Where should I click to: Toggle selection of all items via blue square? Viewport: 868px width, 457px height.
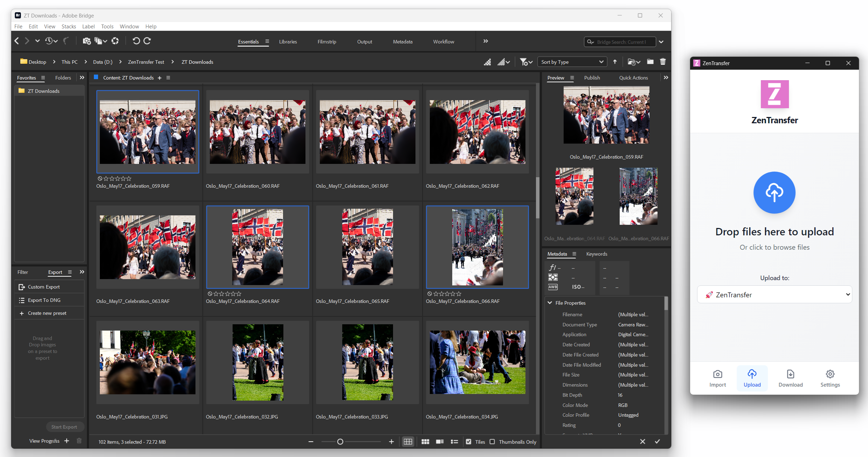tap(96, 77)
